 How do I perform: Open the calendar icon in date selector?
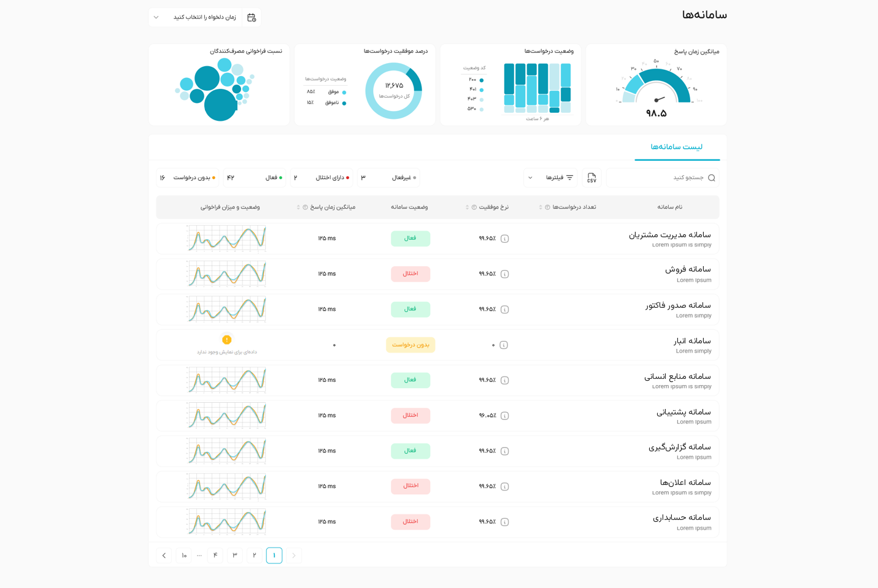coord(252,17)
